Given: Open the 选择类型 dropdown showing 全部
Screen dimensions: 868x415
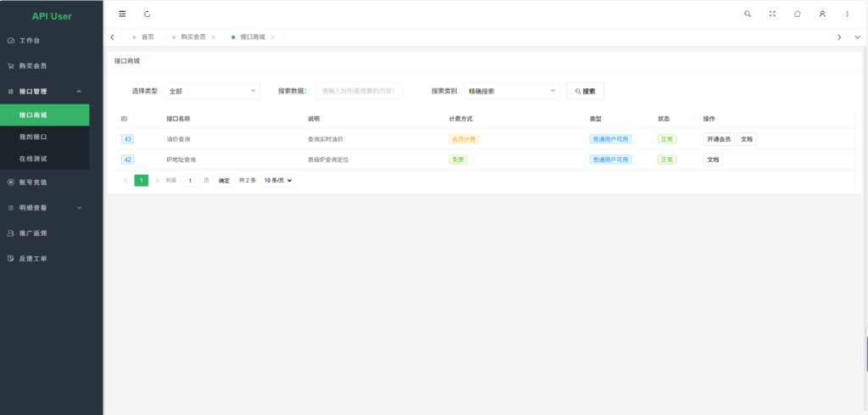Looking at the screenshot, I should click(212, 91).
